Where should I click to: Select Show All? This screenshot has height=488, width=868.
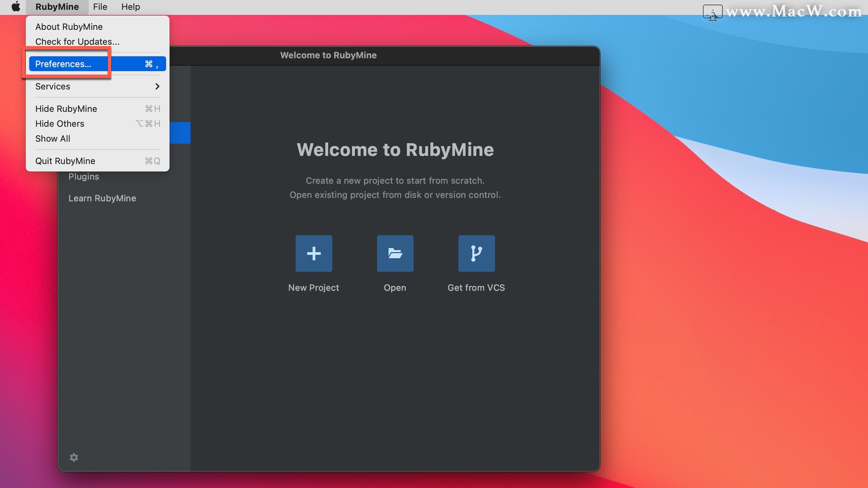pyautogui.click(x=98, y=139)
